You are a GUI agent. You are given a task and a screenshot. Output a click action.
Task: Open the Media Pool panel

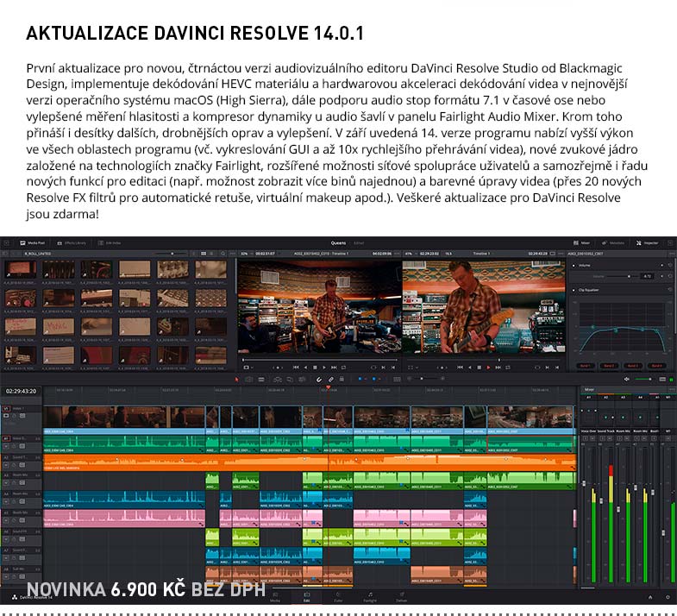coord(33,243)
